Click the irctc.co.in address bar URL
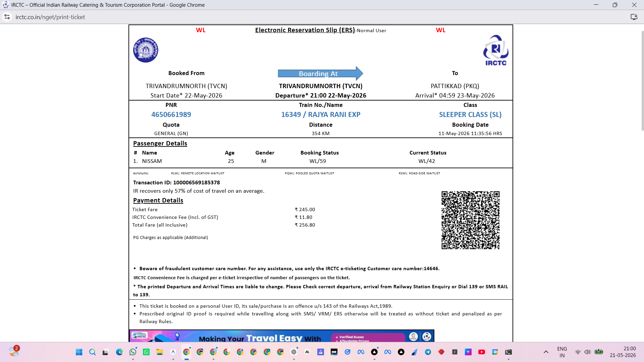Image resolution: width=644 pixels, height=362 pixels. [x=50, y=17]
